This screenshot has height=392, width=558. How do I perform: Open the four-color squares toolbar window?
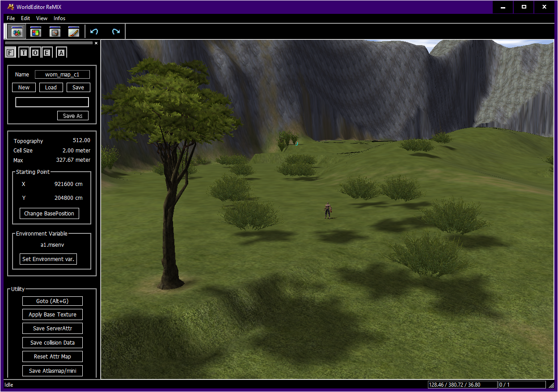36,32
